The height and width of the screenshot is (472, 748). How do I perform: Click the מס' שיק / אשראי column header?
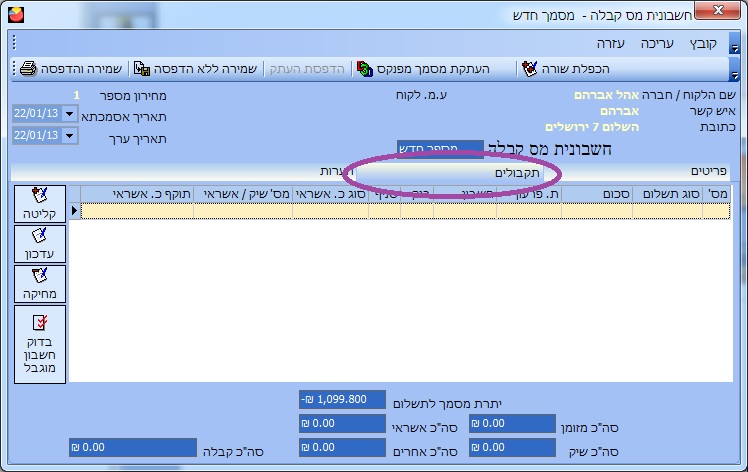[x=243, y=194]
